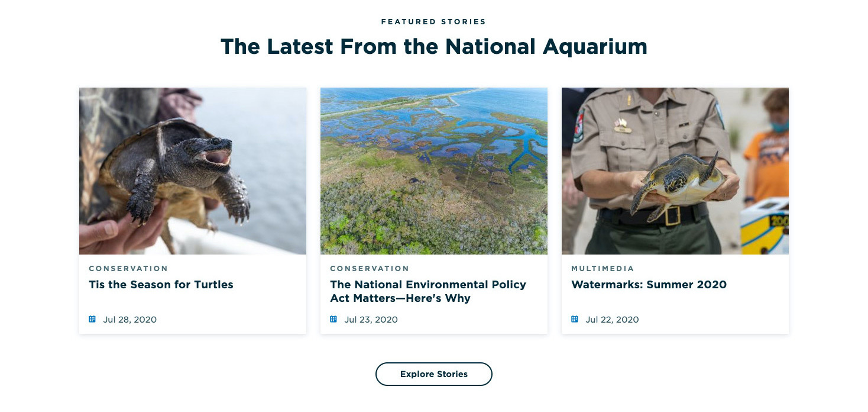868x412 pixels.
Task: Click the Jul 28, 2020 date text
Action: coord(129,320)
